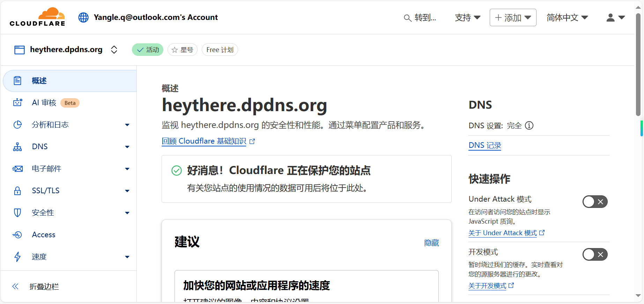The width and height of the screenshot is (644, 304).
Task: Expand the 电子邮件 sidebar section
Action: tap(127, 169)
